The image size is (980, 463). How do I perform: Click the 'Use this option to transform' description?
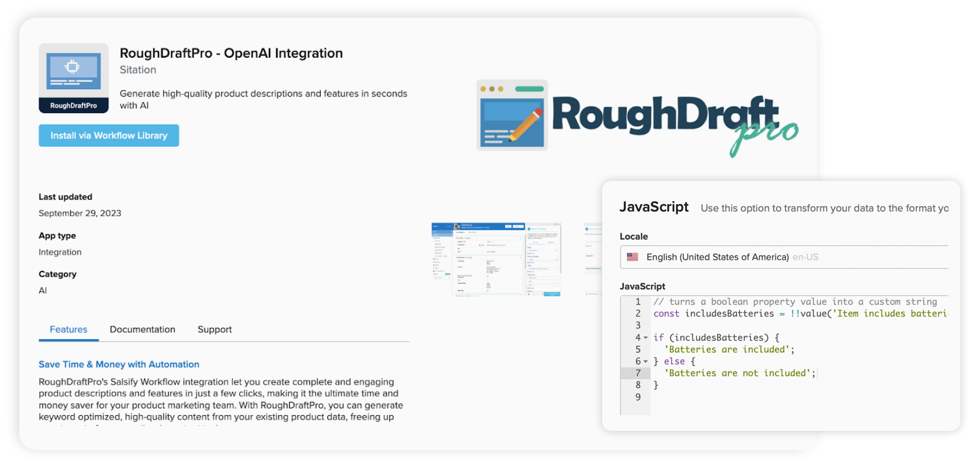tap(824, 208)
